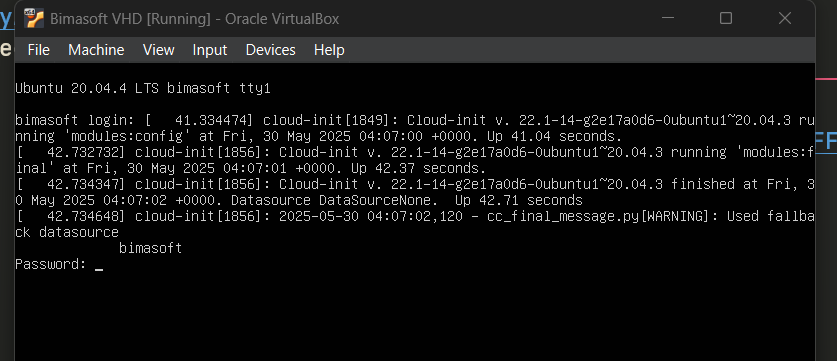Open the Input menu

coord(210,50)
